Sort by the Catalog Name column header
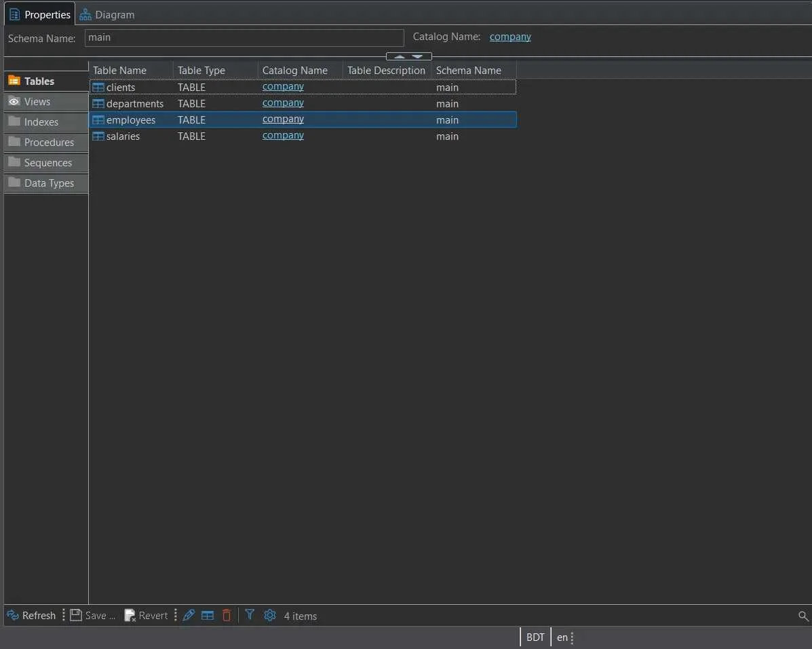Screen dimensions: 812x649 pyautogui.click(x=301, y=71)
